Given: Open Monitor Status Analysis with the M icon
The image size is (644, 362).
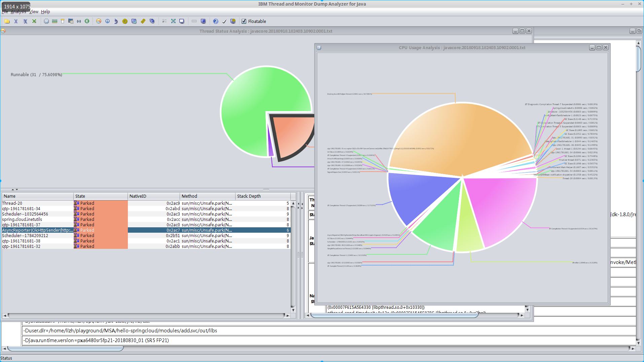Looking at the screenshot, I should [108, 21].
